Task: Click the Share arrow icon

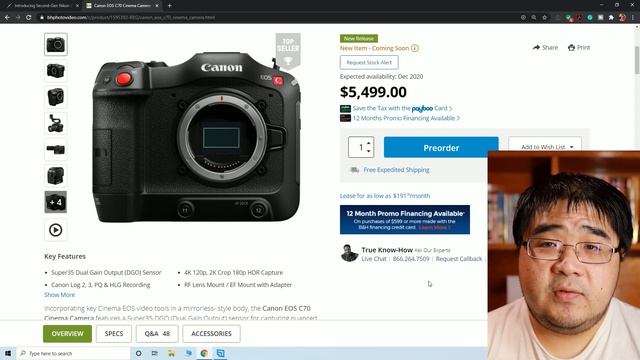Action: 536,47
